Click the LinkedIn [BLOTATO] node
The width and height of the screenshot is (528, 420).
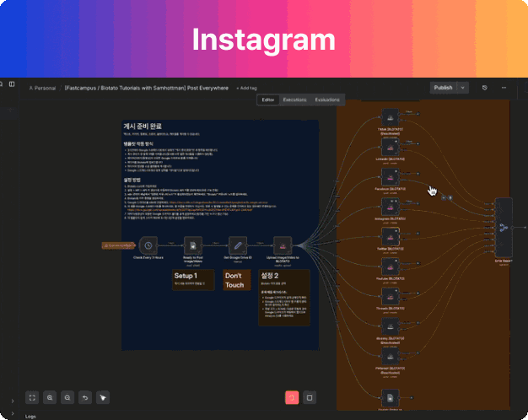[x=391, y=148]
